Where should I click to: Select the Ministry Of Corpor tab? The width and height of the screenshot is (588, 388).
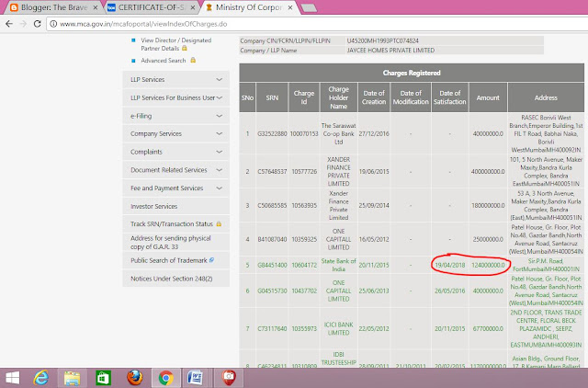(x=249, y=7)
